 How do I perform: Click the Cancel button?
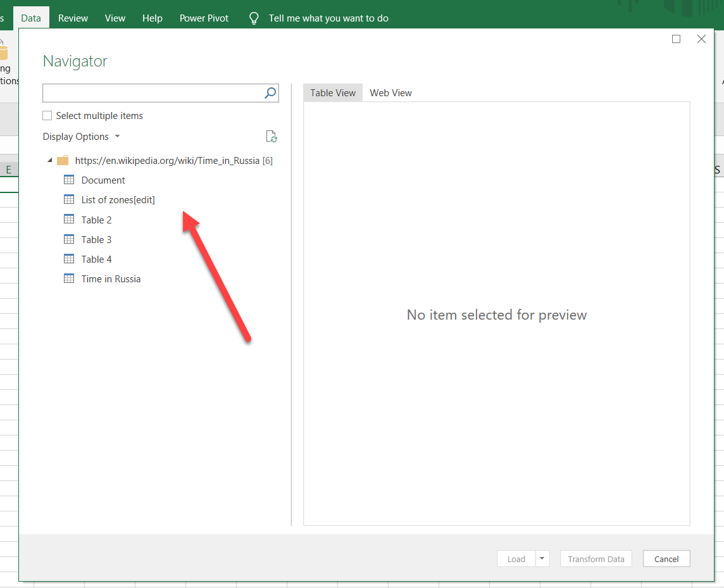(x=666, y=559)
